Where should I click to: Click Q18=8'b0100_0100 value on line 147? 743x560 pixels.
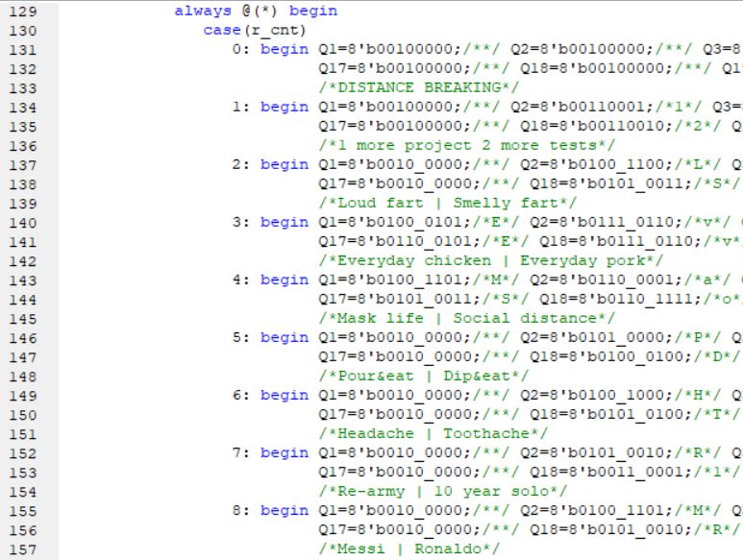(611, 357)
